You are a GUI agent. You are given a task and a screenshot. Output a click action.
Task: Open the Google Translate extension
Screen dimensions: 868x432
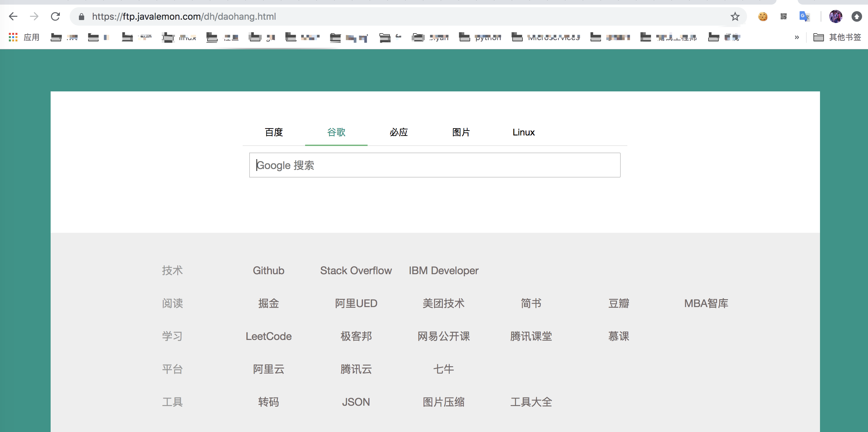[804, 16]
